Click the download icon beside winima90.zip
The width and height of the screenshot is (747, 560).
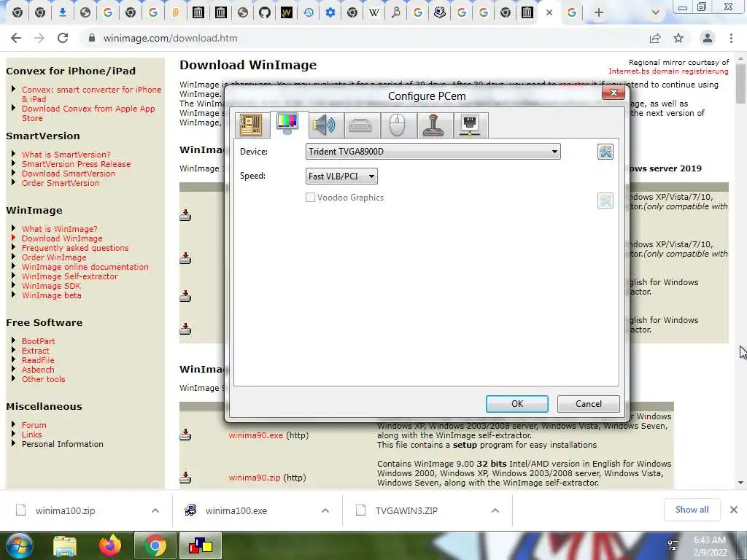pyautogui.click(x=185, y=477)
